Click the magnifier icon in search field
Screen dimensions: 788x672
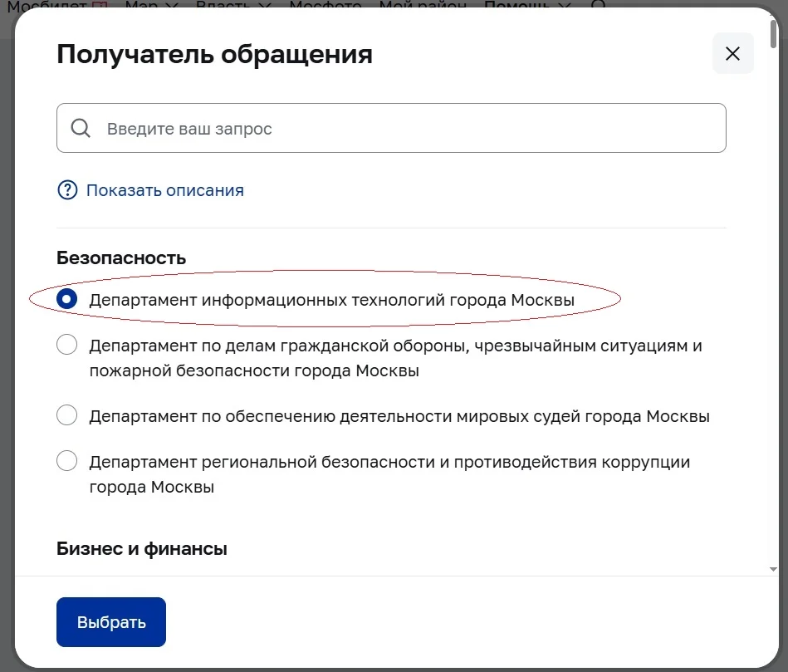coord(81,128)
